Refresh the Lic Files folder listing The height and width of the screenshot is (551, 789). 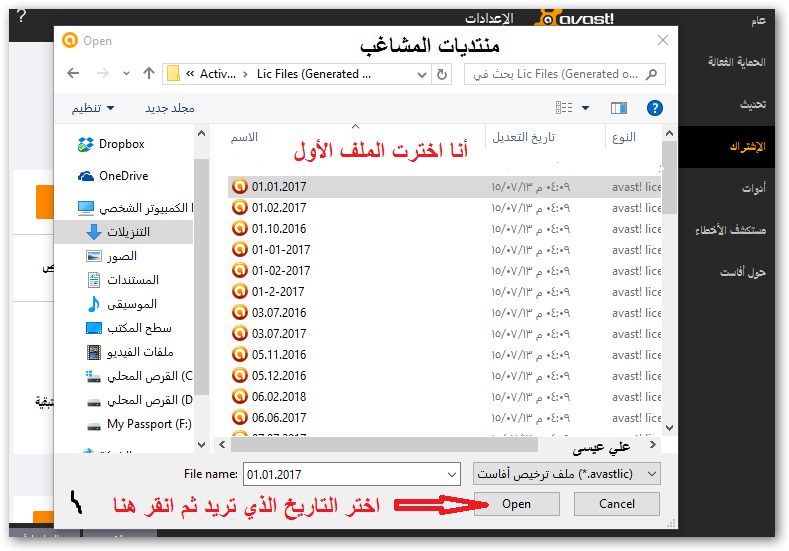(x=442, y=74)
